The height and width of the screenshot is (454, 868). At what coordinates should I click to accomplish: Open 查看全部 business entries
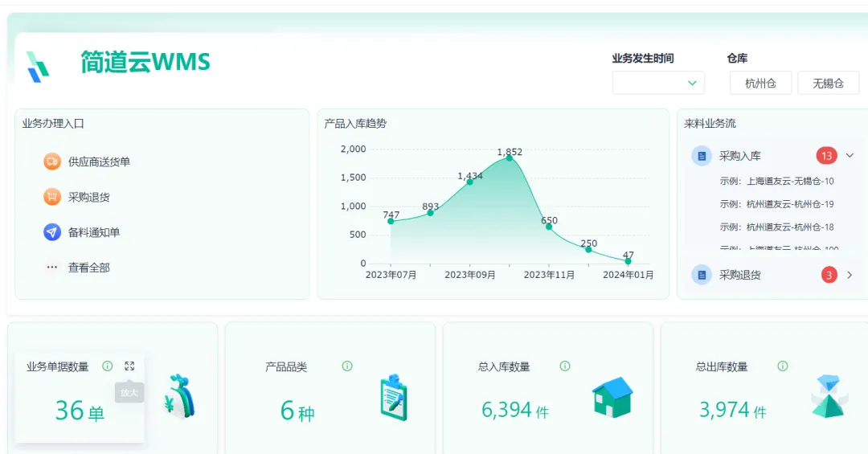point(89,268)
